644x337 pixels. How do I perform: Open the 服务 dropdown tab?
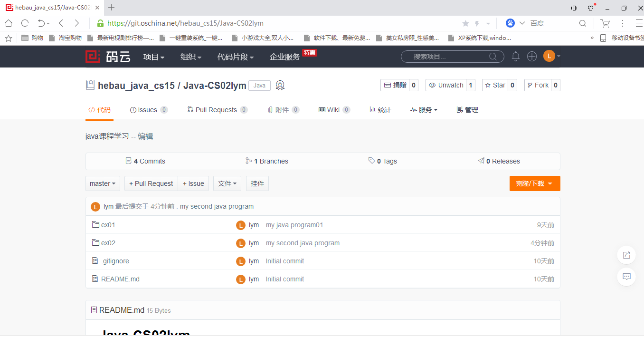[x=424, y=110]
